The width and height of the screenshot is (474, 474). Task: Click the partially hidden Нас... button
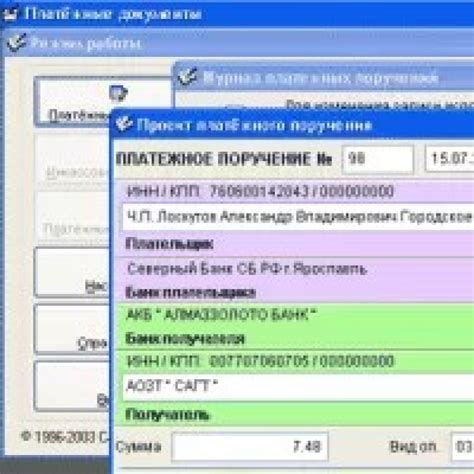point(72,272)
